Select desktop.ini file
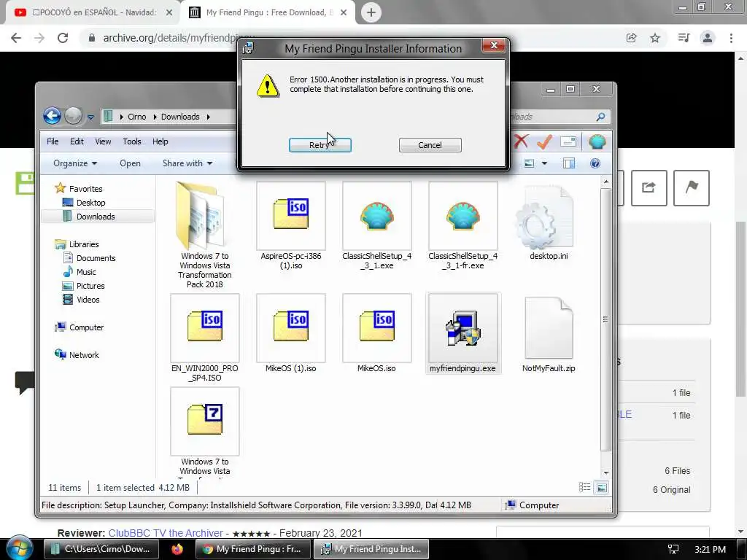 coord(549,223)
